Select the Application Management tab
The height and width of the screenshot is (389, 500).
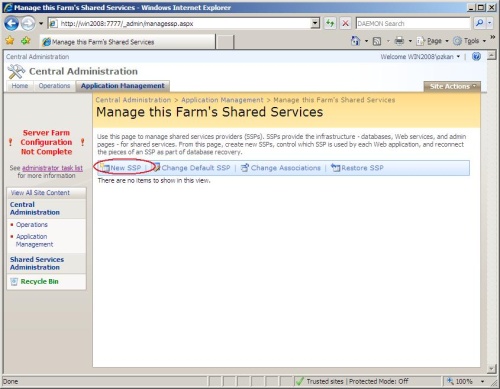123,86
